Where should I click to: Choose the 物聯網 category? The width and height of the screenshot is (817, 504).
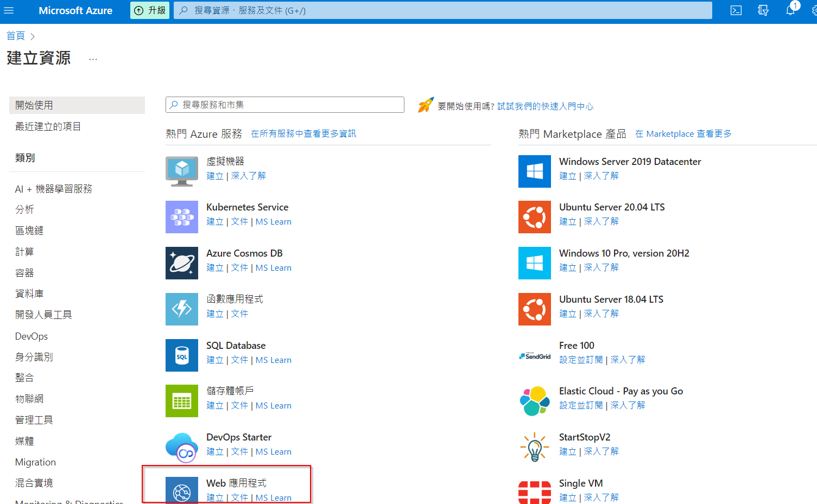click(x=29, y=399)
